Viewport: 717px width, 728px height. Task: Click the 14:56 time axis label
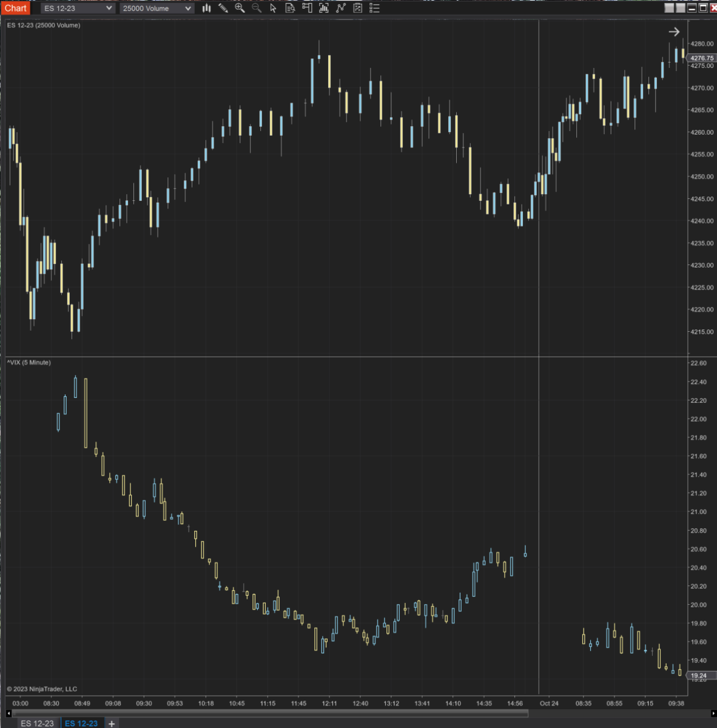(x=515, y=703)
